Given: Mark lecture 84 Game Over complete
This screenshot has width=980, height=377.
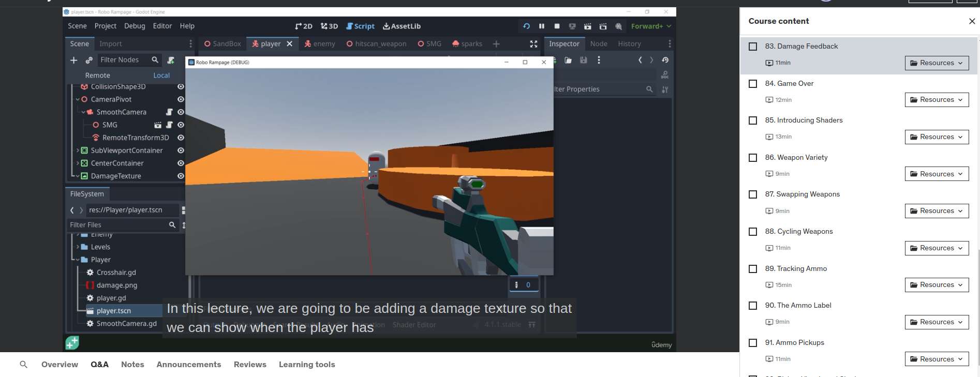Looking at the screenshot, I should click(753, 83).
